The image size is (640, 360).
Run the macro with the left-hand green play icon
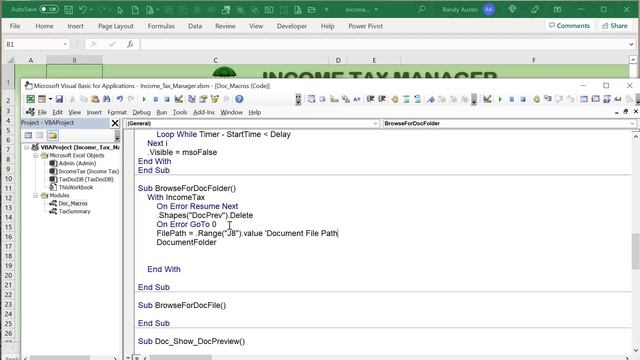pos(144,99)
